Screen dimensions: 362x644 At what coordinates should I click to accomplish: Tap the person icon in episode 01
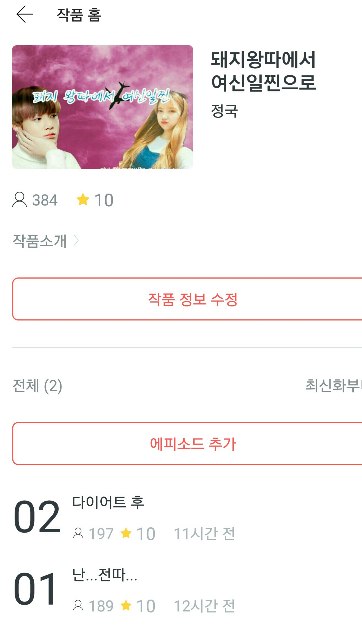tap(78, 606)
